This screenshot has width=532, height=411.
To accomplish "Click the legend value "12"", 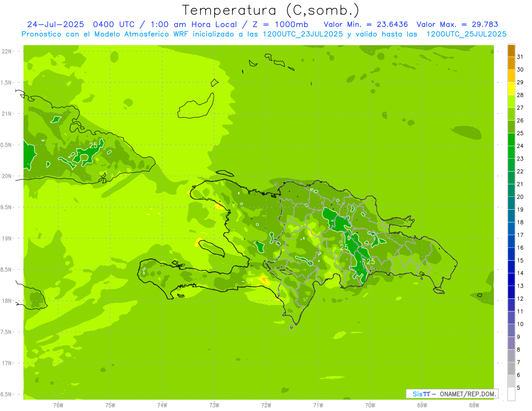I will (520, 299).
